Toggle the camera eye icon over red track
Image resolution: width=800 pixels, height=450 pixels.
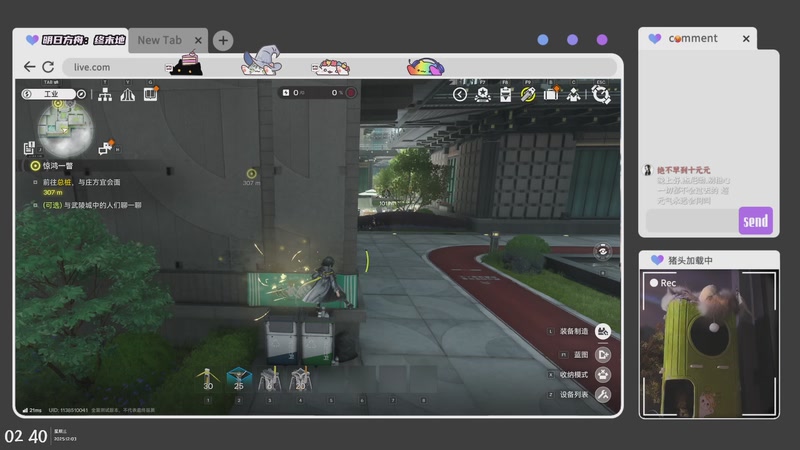[603, 252]
